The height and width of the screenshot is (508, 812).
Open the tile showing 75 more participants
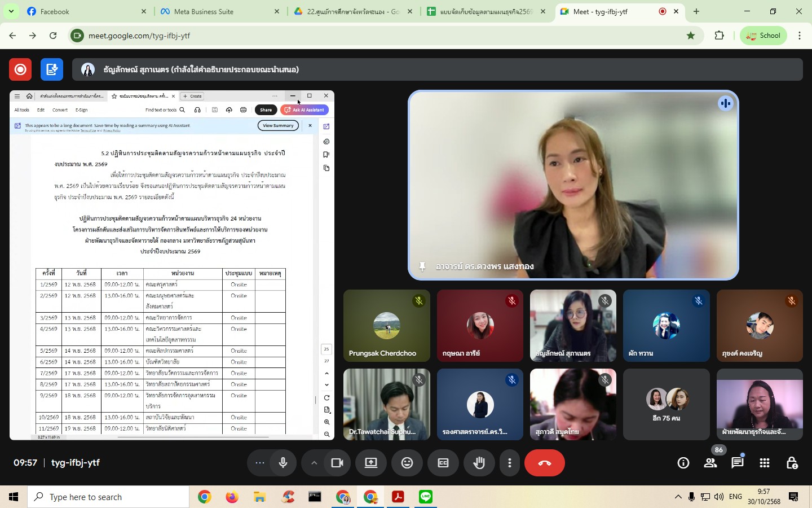click(666, 404)
